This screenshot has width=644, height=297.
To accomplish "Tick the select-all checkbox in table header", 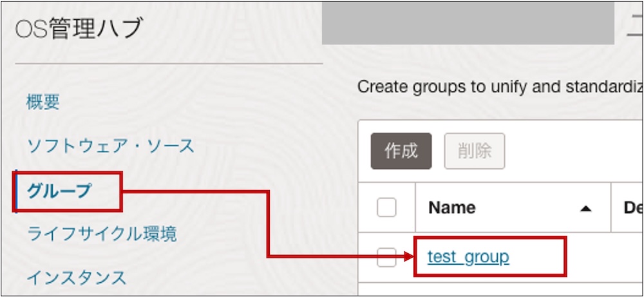I will (386, 207).
